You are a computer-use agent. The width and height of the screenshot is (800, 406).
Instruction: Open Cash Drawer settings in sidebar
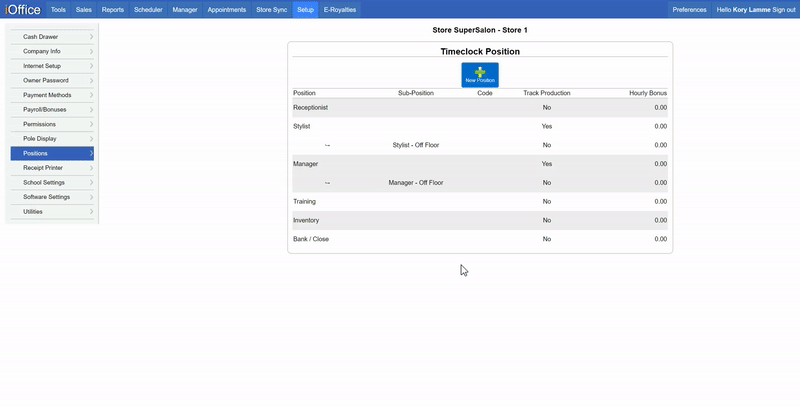tap(52, 37)
